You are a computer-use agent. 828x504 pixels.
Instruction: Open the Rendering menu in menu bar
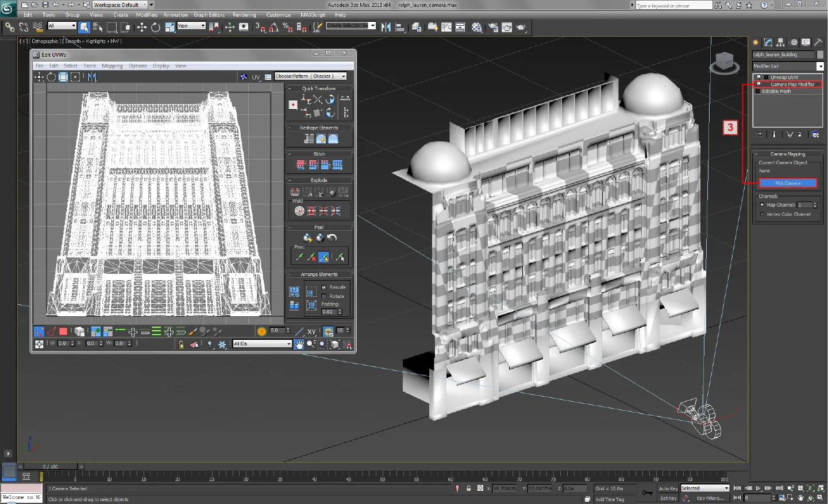[x=244, y=15]
